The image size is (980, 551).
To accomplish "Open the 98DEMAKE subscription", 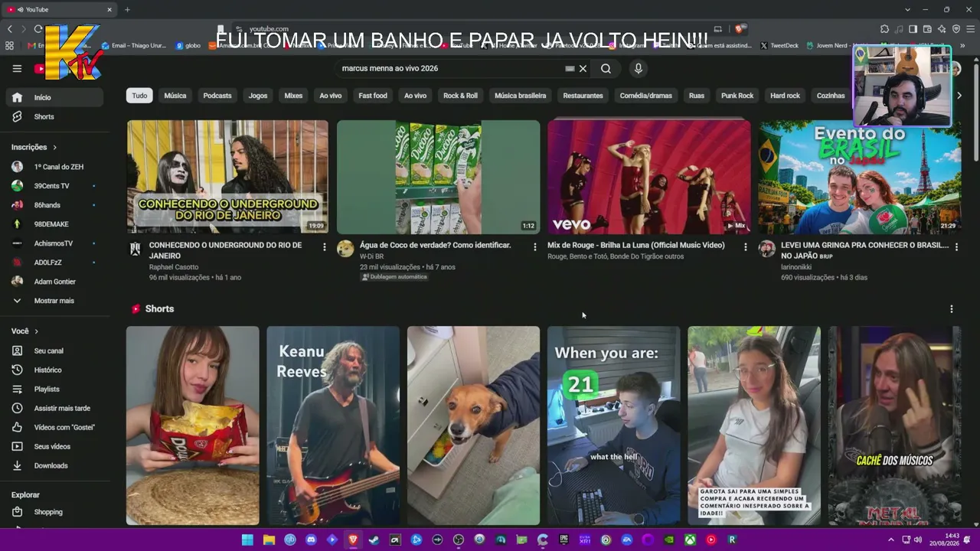I will [x=54, y=224].
